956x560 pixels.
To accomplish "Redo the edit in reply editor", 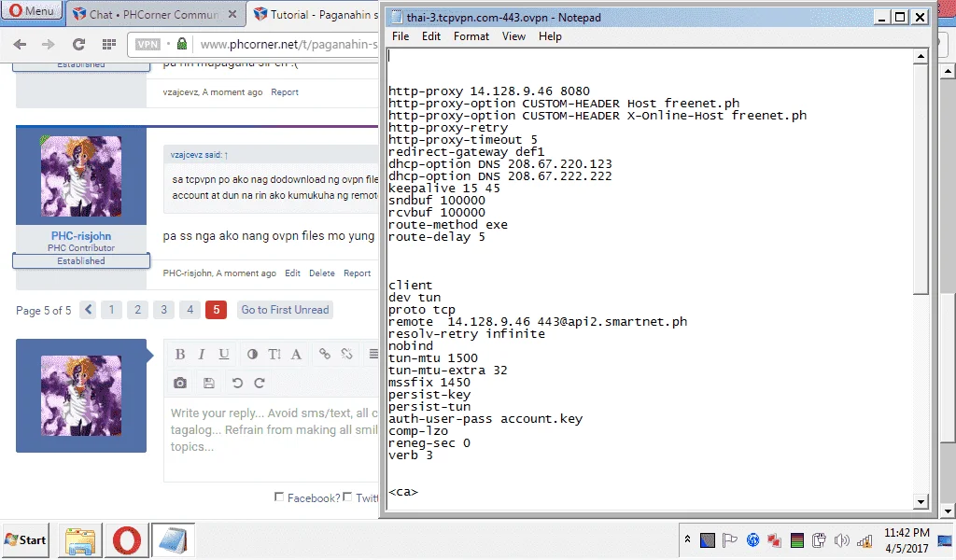I will click(260, 383).
